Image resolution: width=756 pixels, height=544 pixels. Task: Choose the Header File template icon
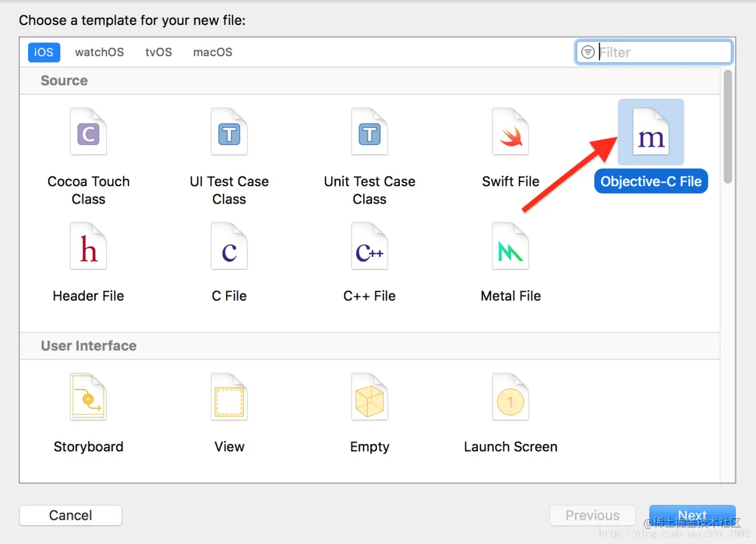pos(88,247)
